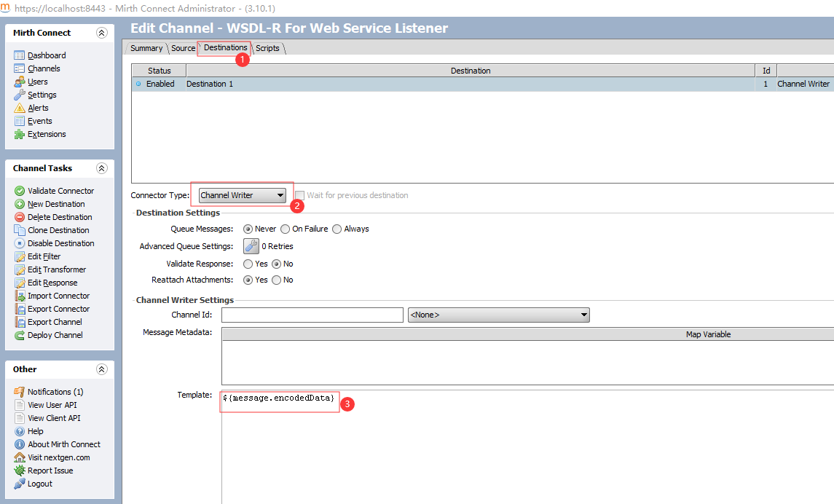Viewport: 834px width, 504px height.
Task: Click inside the Template text area
Action: pos(527,448)
